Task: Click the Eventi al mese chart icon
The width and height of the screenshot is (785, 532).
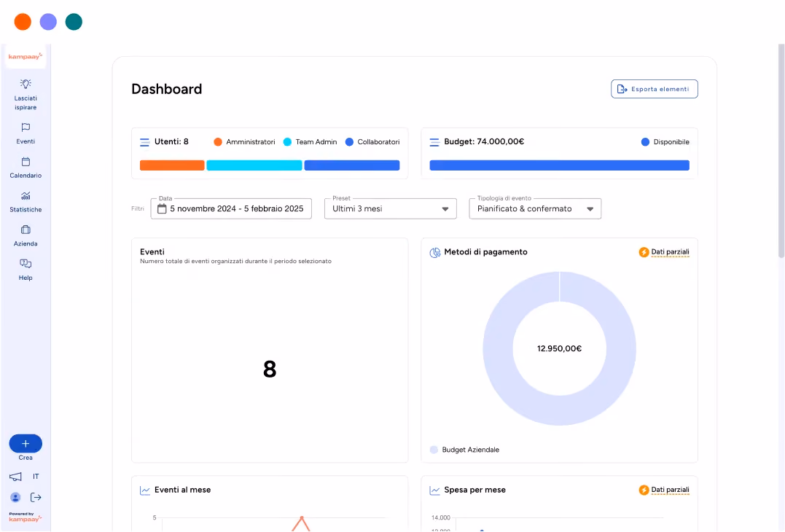Action: tap(145, 490)
